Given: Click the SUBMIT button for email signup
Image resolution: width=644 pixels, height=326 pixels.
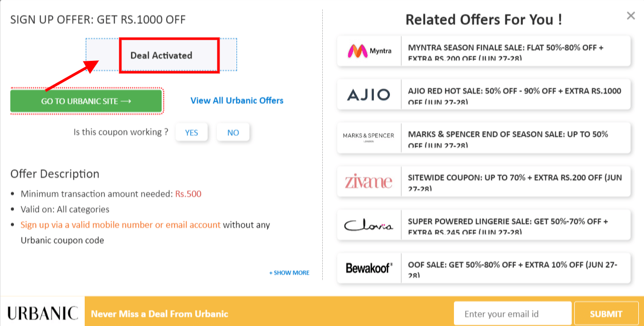Looking at the screenshot, I should [x=606, y=313].
